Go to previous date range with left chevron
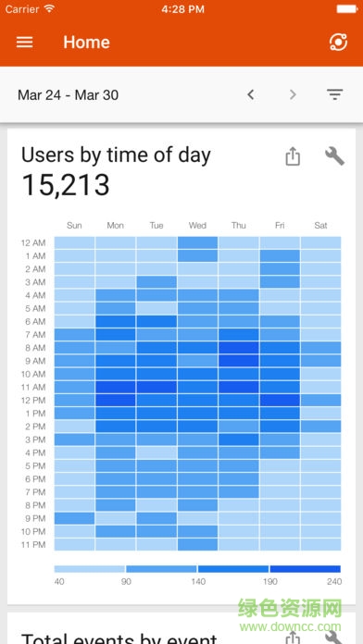The height and width of the screenshot is (644, 363). 250,95
